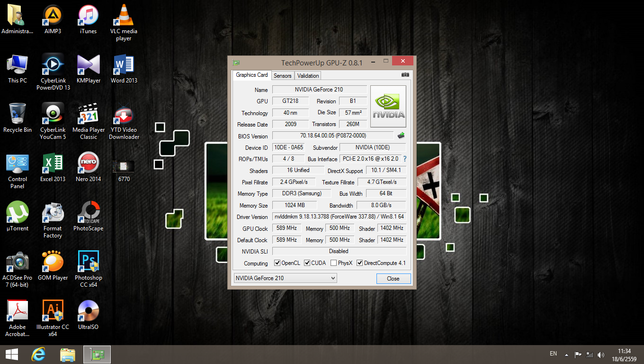Click the GPU-Z screenshot camera icon
The height and width of the screenshot is (364, 644).
(405, 75)
